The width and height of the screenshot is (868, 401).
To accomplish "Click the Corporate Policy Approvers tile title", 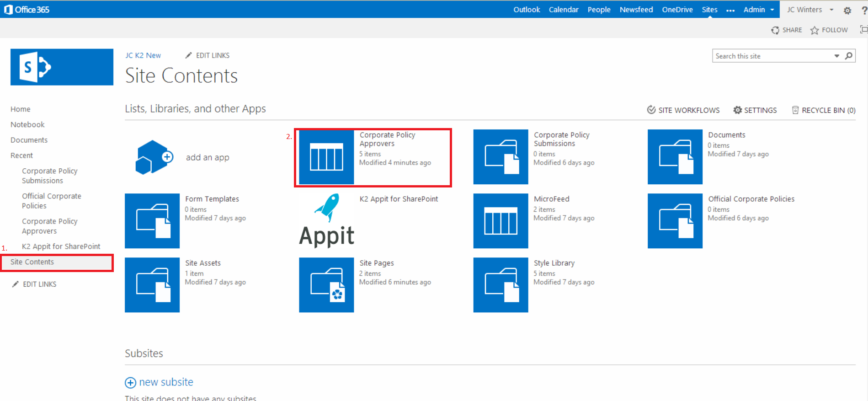I will click(x=387, y=139).
